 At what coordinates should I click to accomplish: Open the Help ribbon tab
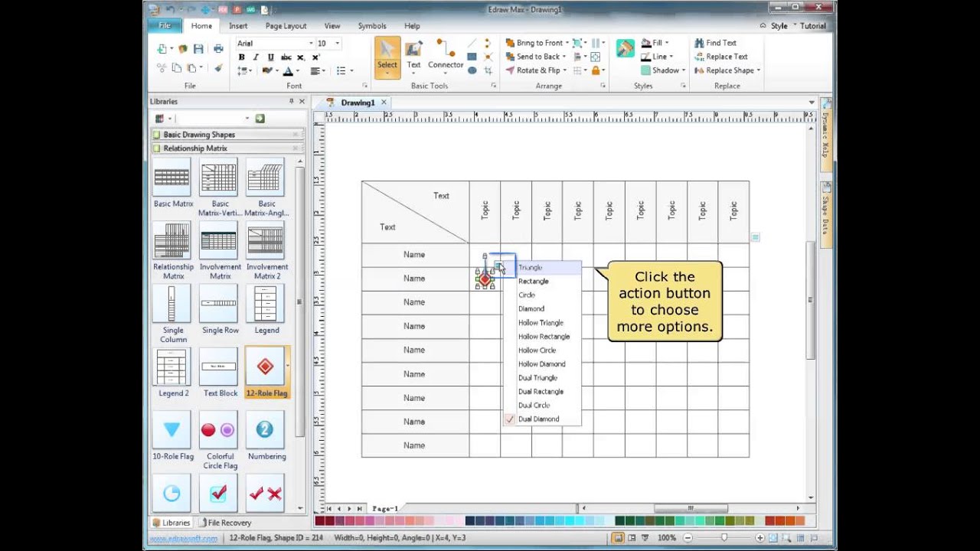(412, 26)
